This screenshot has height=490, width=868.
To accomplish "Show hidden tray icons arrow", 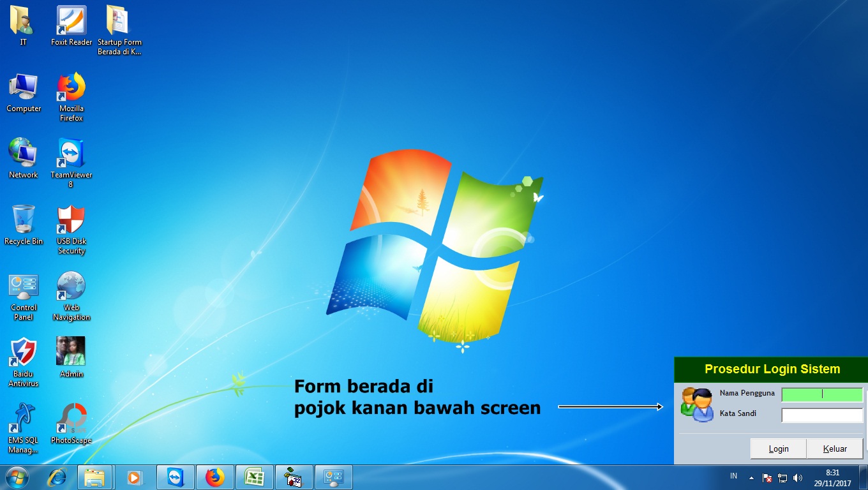I will click(x=751, y=478).
